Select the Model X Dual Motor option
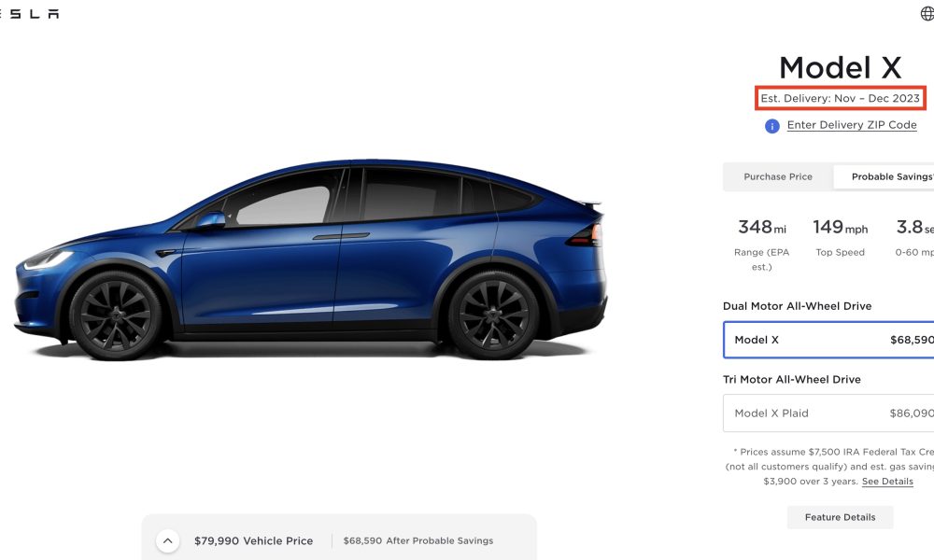934x560 pixels. point(828,340)
